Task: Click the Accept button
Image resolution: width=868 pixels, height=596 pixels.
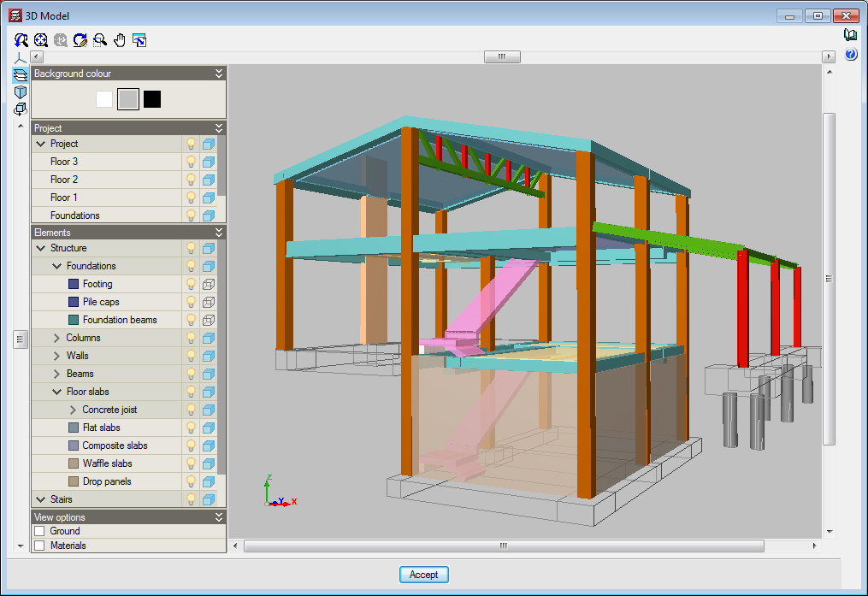Action: point(423,575)
